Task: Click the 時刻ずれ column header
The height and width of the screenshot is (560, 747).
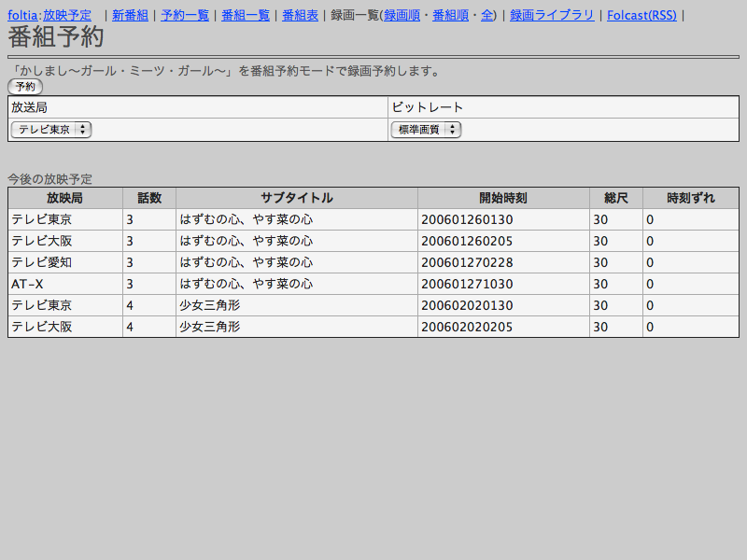Action: (x=690, y=198)
